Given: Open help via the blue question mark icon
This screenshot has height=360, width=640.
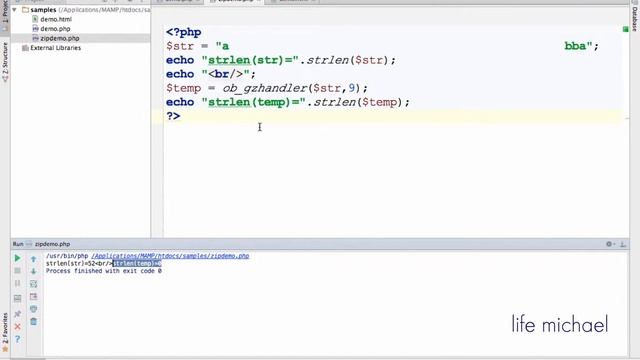Looking at the screenshot, I should point(17,339).
